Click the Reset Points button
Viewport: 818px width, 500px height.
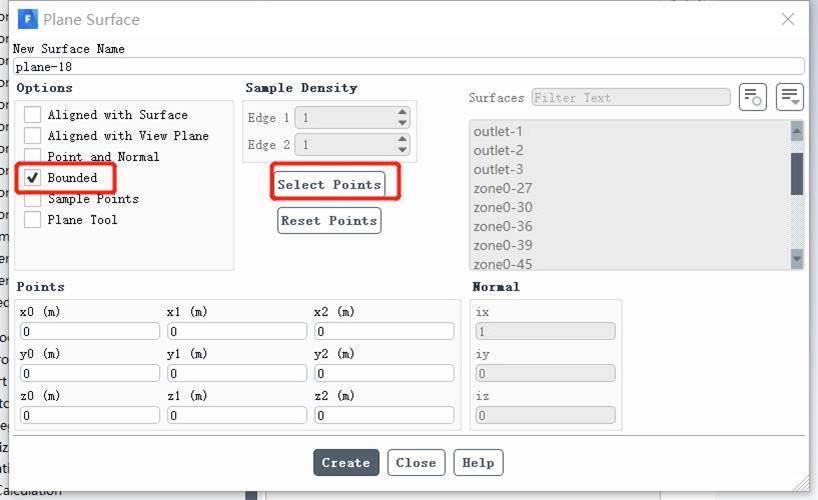point(329,221)
